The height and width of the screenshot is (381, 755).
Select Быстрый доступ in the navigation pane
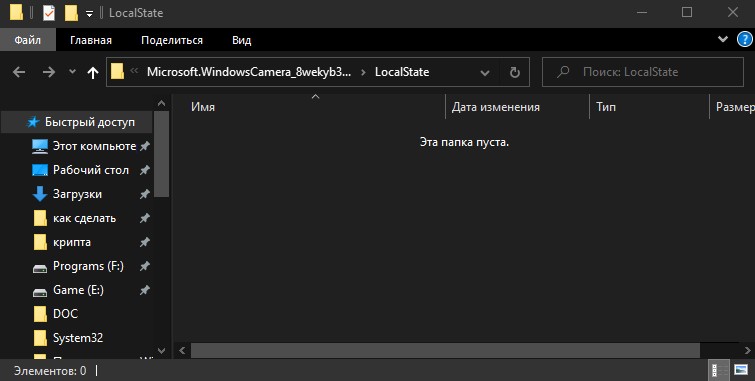(77, 122)
